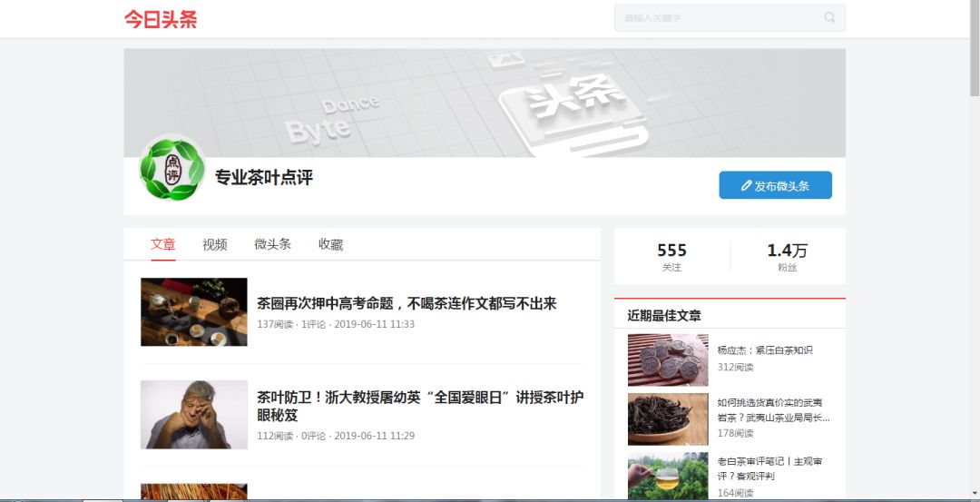Click the 今日头条 logo
This screenshot has height=502, width=980.
click(x=161, y=19)
